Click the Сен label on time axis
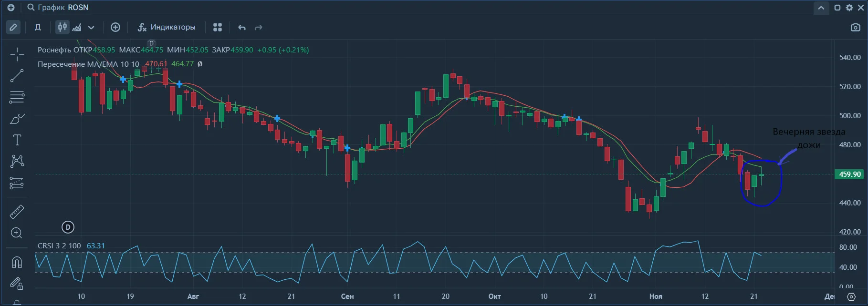 (347, 296)
